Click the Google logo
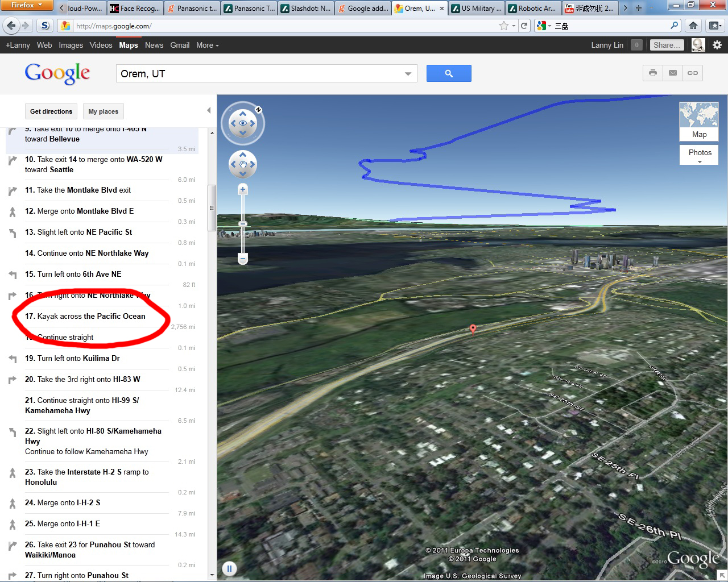728x582 pixels. click(57, 73)
